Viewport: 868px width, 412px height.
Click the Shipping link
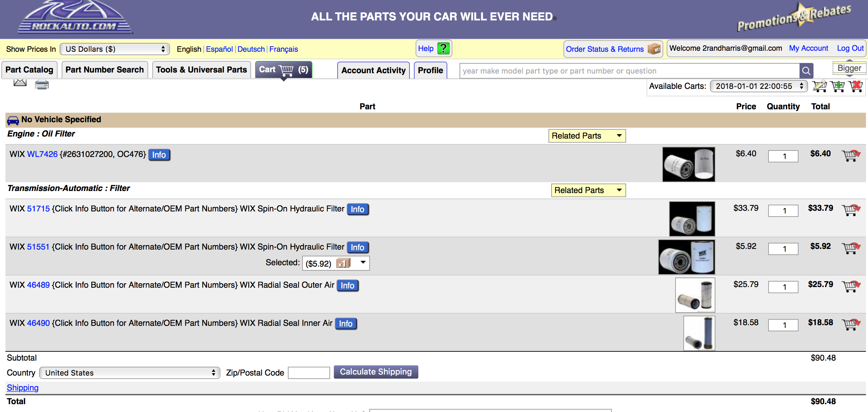(x=22, y=388)
